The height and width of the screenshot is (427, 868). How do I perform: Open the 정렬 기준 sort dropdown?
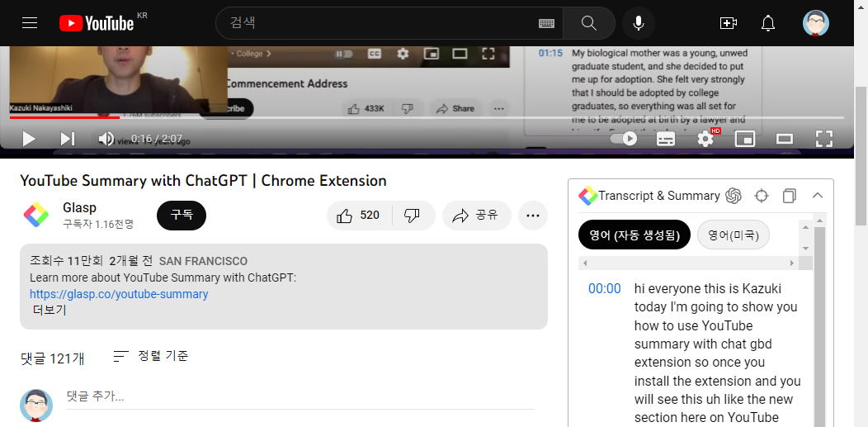150,356
